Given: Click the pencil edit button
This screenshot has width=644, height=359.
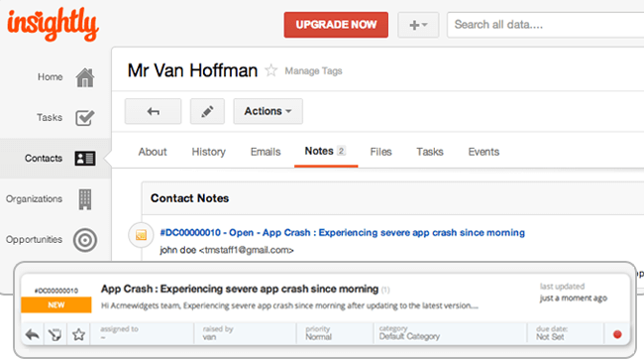Looking at the screenshot, I should [x=207, y=111].
